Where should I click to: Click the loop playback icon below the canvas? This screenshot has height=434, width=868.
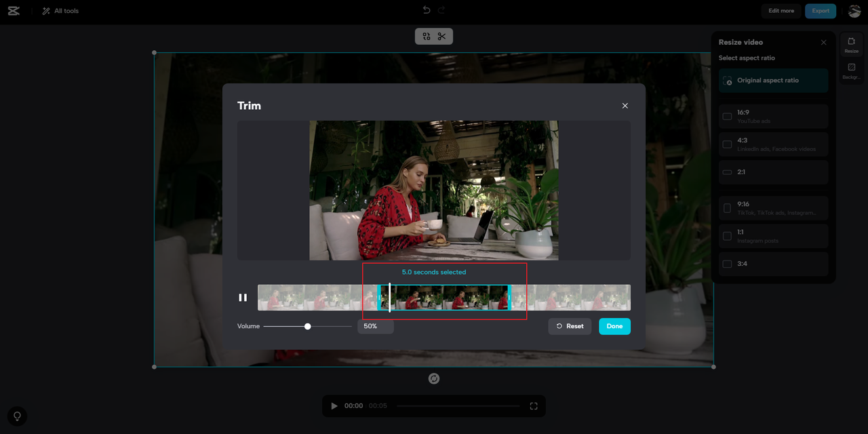pos(433,378)
